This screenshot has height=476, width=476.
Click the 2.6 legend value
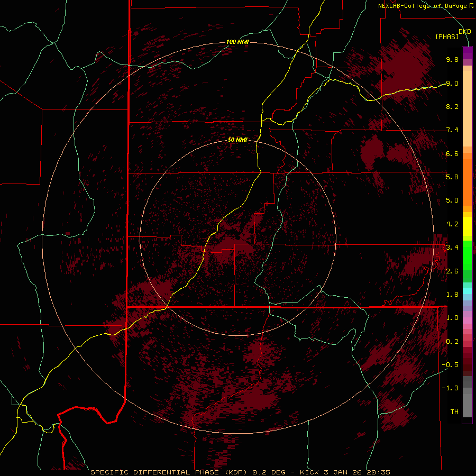(x=452, y=271)
